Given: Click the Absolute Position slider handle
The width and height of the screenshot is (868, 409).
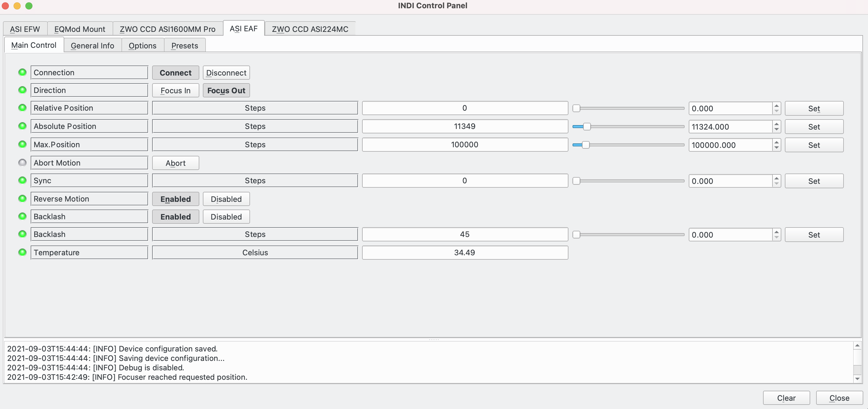Looking at the screenshot, I should pyautogui.click(x=587, y=126).
